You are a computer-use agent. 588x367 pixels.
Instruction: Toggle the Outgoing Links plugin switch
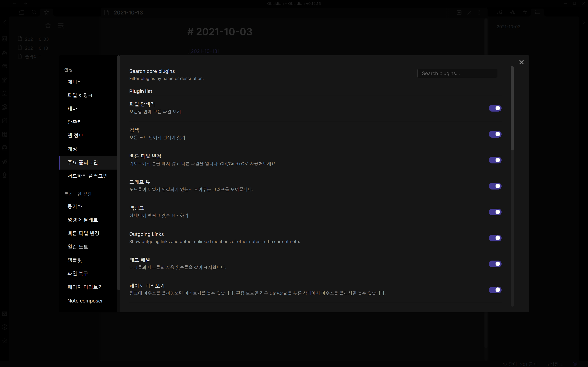click(x=495, y=238)
